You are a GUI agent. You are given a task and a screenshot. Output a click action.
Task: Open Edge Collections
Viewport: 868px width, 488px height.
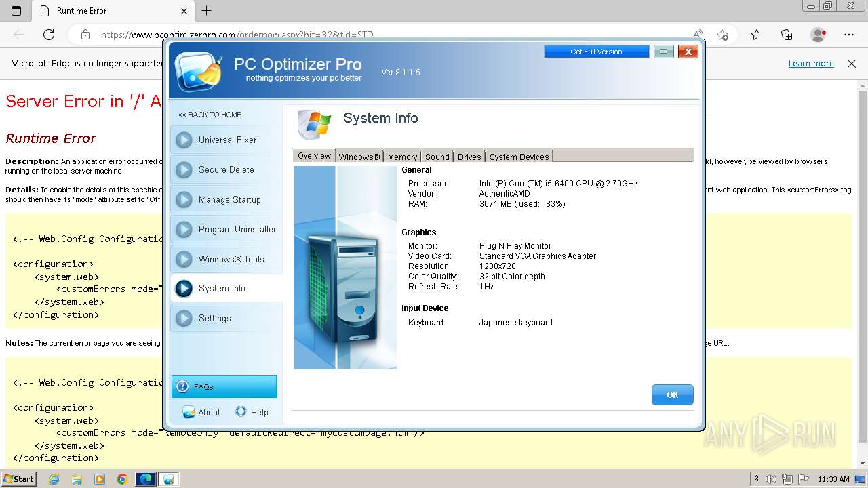787,35
